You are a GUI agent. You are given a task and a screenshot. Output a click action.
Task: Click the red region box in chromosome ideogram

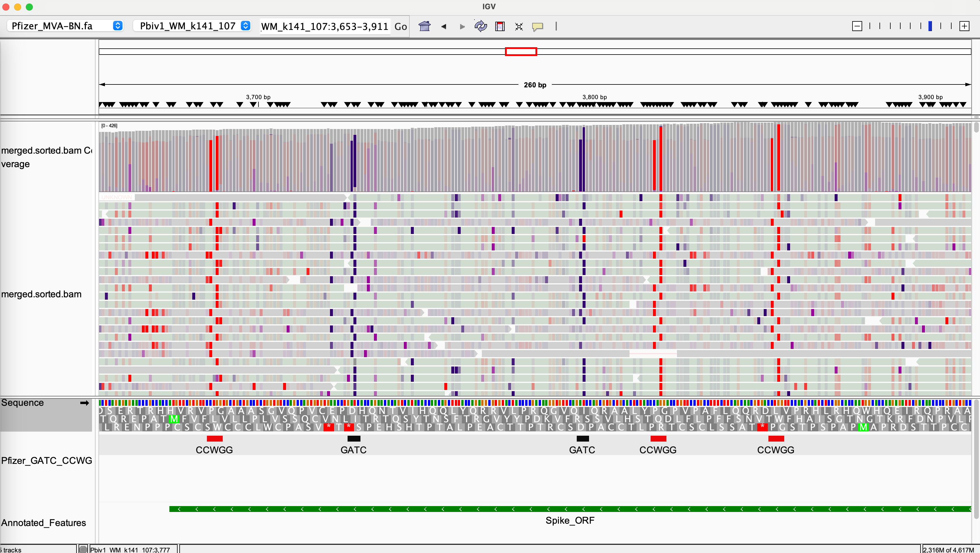click(x=520, y=51)
